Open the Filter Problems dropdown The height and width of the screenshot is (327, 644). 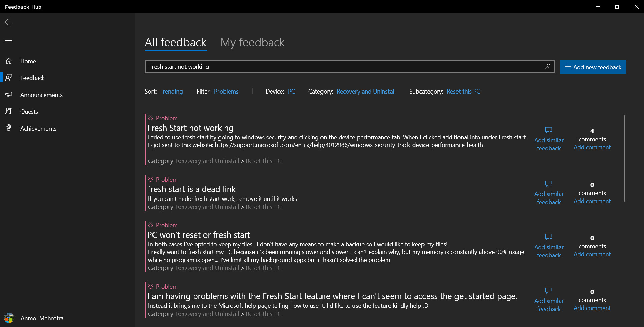pos(226,92)
